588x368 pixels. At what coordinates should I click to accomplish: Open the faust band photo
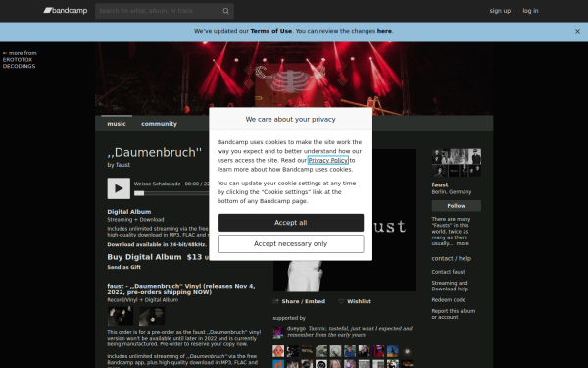(x=457, y=163)
